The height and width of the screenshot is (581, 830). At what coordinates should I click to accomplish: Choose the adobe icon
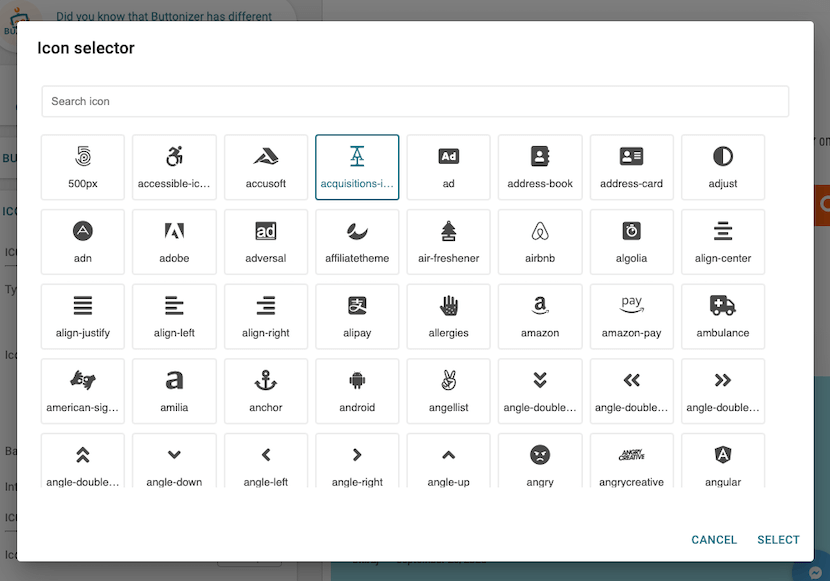click(x=174, y=241)
